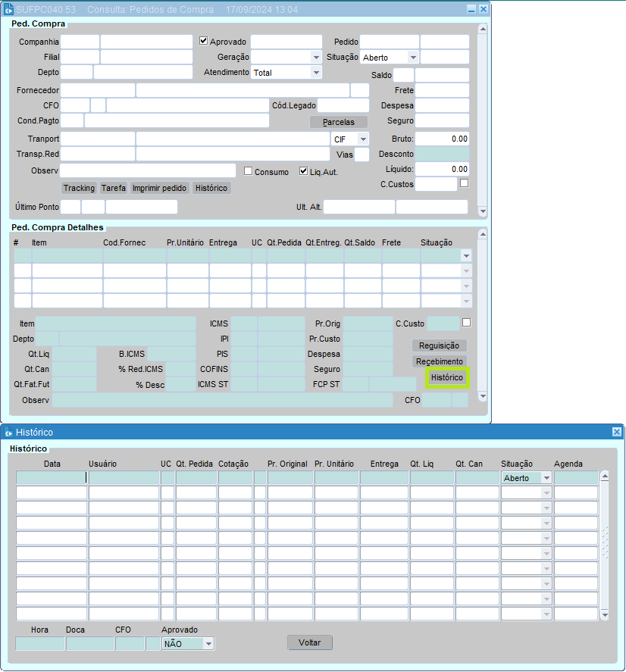
Task: Click the Histórico window title icon
Action: tap(8, 432)
